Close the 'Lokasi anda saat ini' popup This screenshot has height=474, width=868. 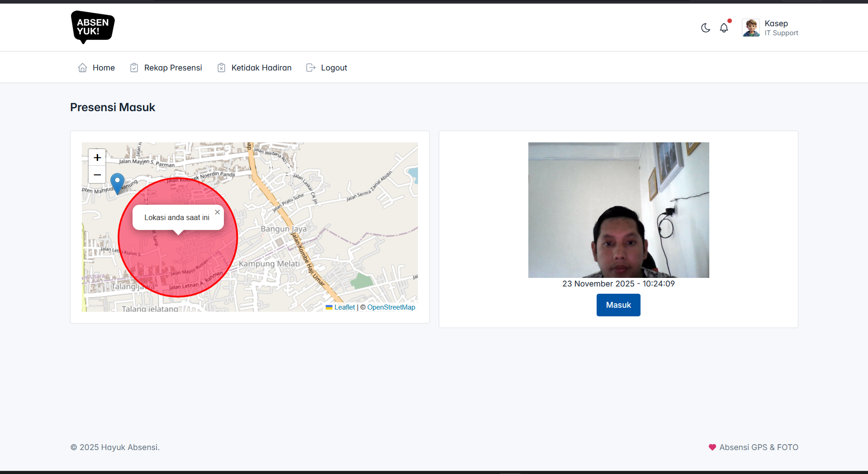(x=218, y=212)
